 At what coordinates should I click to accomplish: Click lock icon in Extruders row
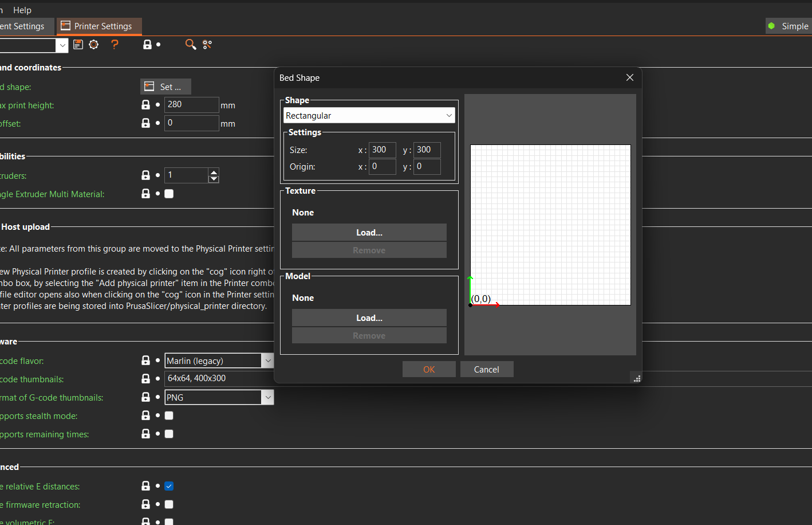pyautogui.click(x=145, y=175)
